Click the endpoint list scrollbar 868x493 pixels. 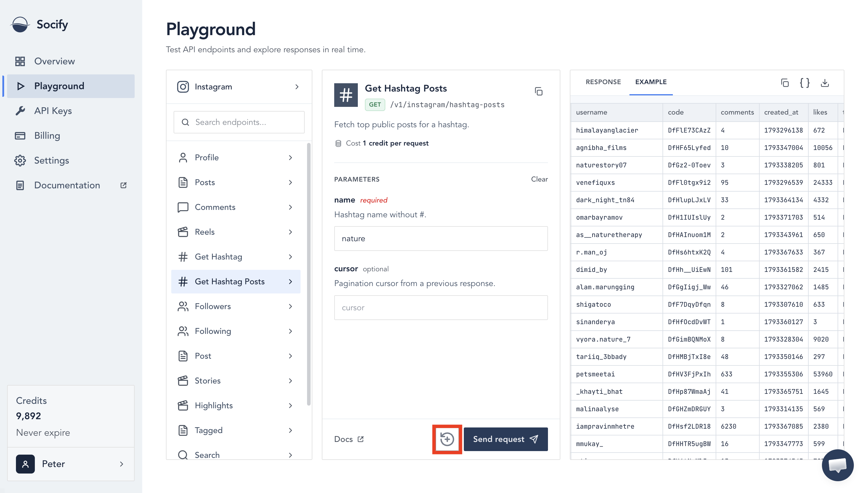[x=309, y=274]
